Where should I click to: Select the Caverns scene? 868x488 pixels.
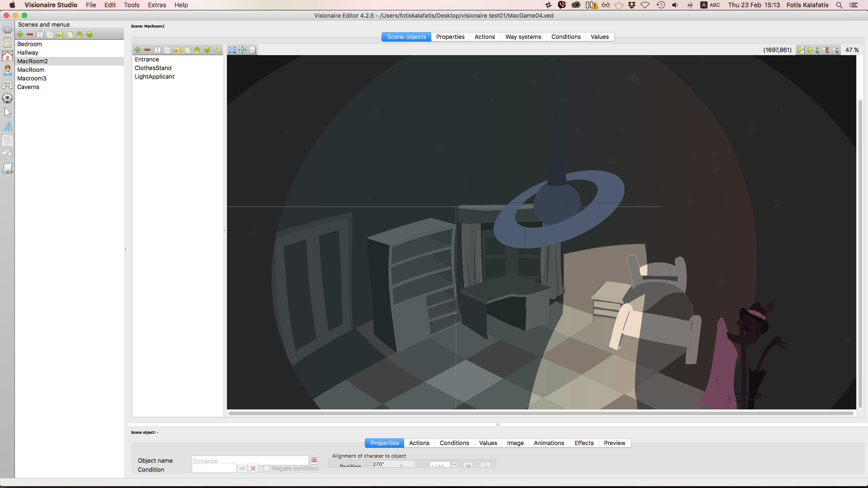click(x=70, y=87)
